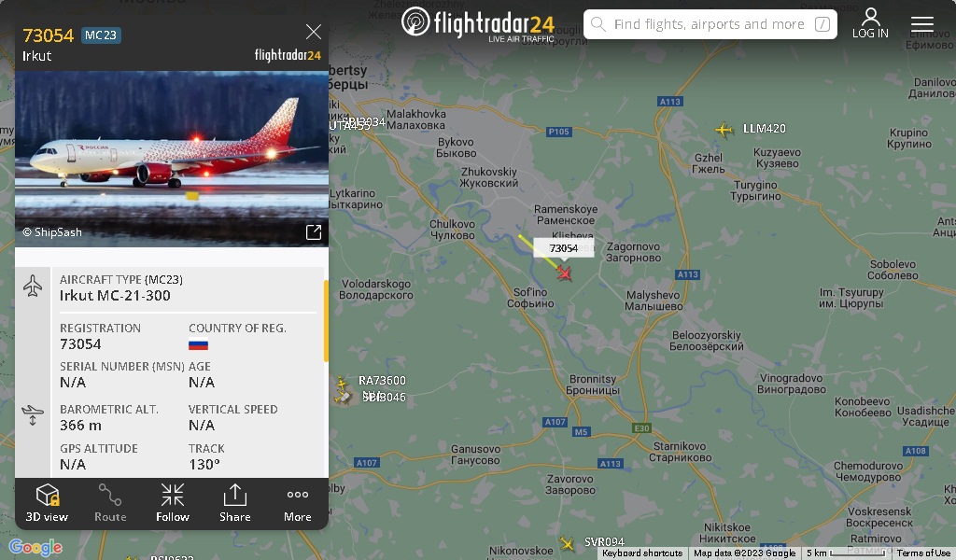Share this flight
Screen dimensions: 956x560
tap(234, 503)
